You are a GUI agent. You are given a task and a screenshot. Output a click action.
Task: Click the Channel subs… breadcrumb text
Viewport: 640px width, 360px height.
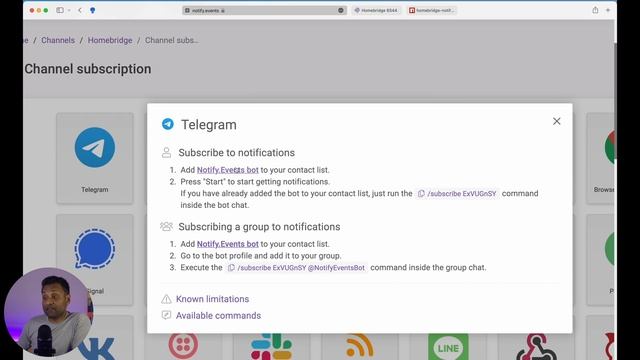tap(171, 40)
